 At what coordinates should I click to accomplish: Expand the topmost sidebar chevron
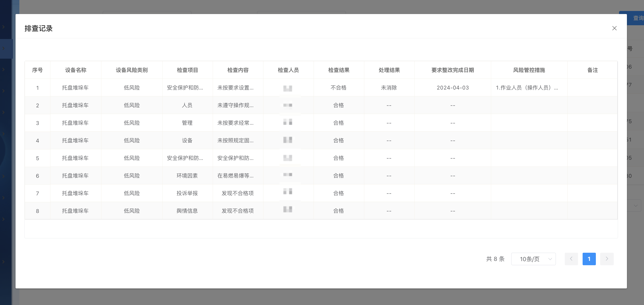click(4, 27)
